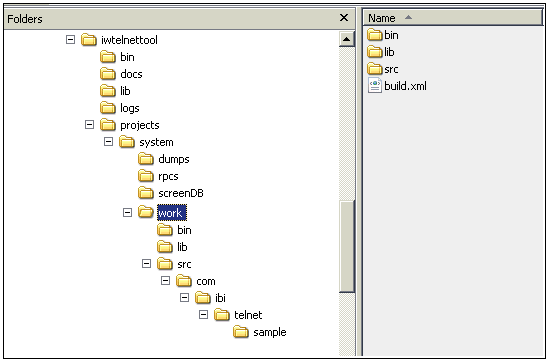The height and width of the screenshot is (360, 548).
Task: Select the 'dumps' folder label
Action: [x=174, y=159]
